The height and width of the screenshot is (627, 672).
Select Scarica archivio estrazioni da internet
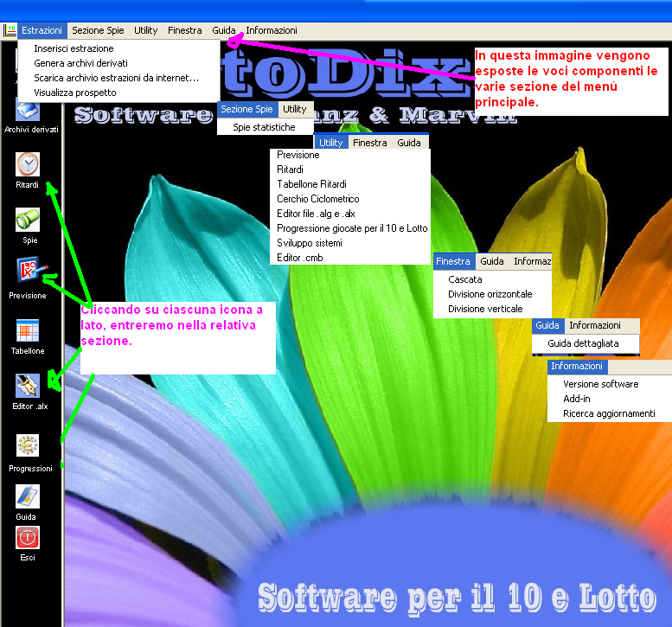coord(116,78)
